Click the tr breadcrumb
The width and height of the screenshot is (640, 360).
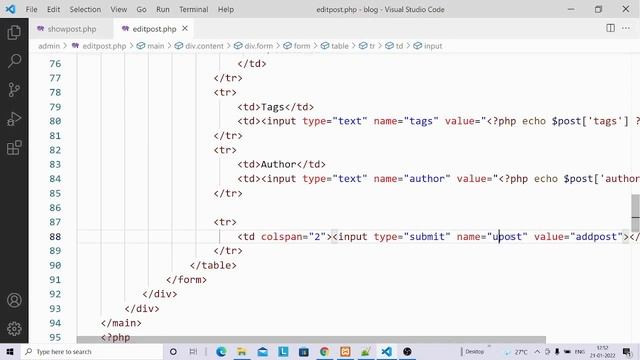(x=372, y=46)
